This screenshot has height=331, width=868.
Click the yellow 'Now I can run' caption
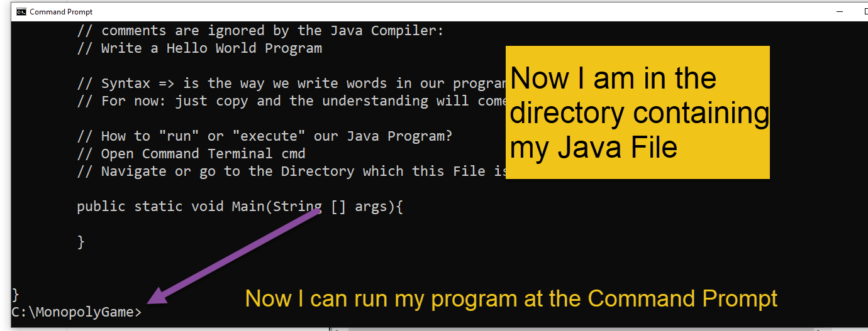(511, 298)
